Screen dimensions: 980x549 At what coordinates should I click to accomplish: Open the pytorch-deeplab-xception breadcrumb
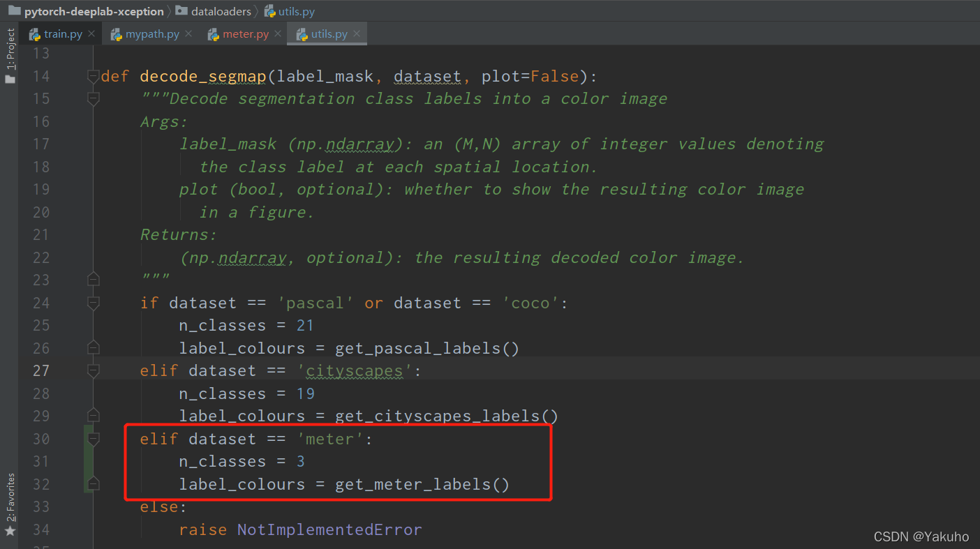coord(94,11)
